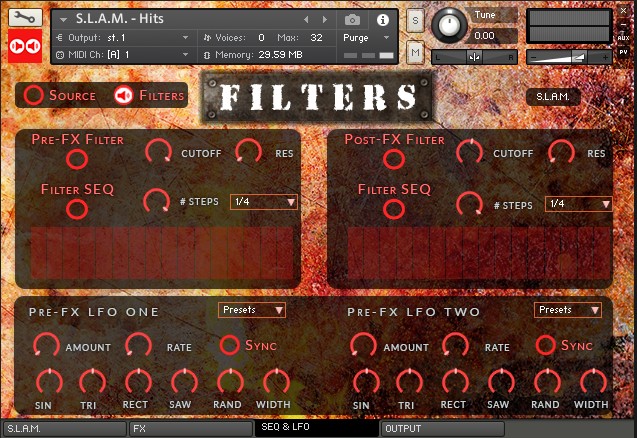Open the MIDI Ch dropdown
The height and width of the screenshot is (438, 637).
(x=122, y=54)
